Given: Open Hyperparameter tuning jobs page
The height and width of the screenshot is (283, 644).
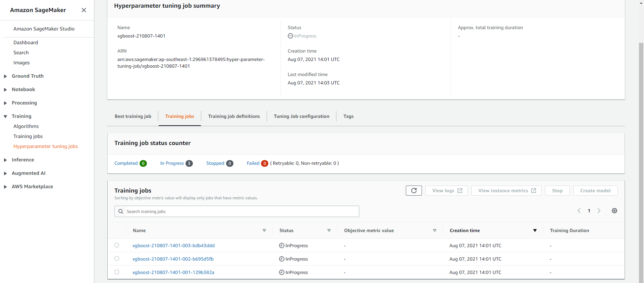Looking at the screenshot, I should point(46,146).
